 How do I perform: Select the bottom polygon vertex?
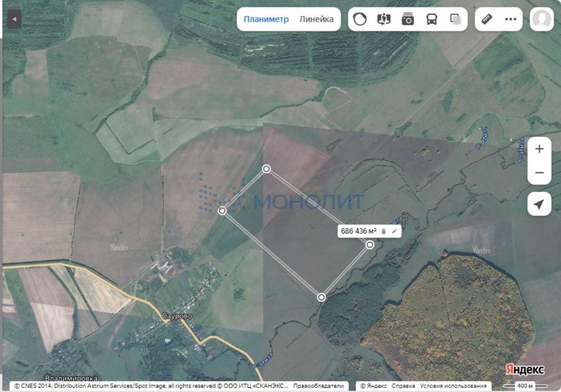[321, 297]
